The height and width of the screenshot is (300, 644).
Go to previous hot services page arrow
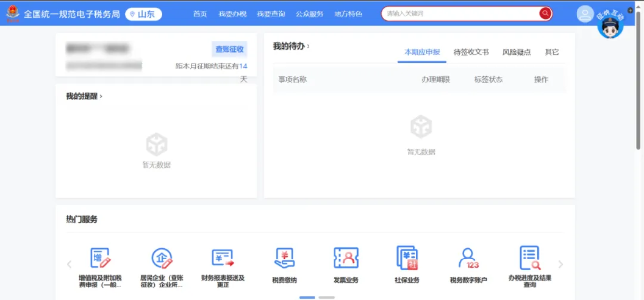tap(69, 264)
